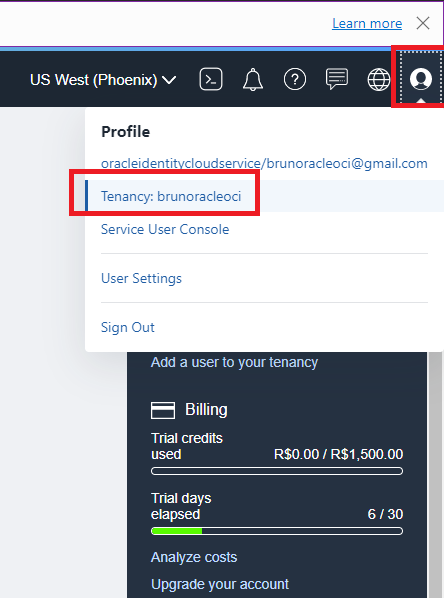This screenshot has width=444, height=598.
Task: Dismiss the banner with the X icon
Action: tap(423, 23)
